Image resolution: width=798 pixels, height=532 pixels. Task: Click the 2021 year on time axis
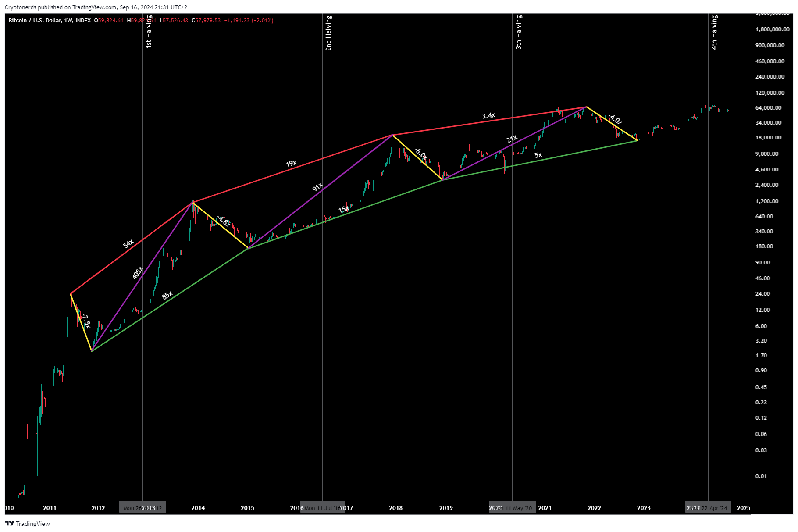[545, 508]
